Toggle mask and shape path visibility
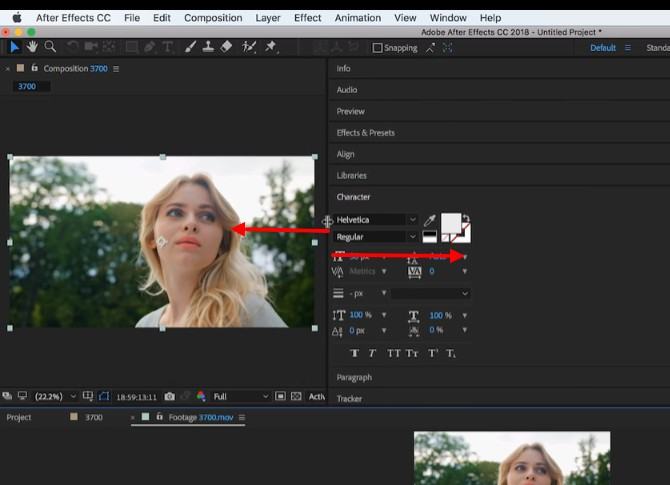This screenshot has height=485, width=670. click(104, 397)
